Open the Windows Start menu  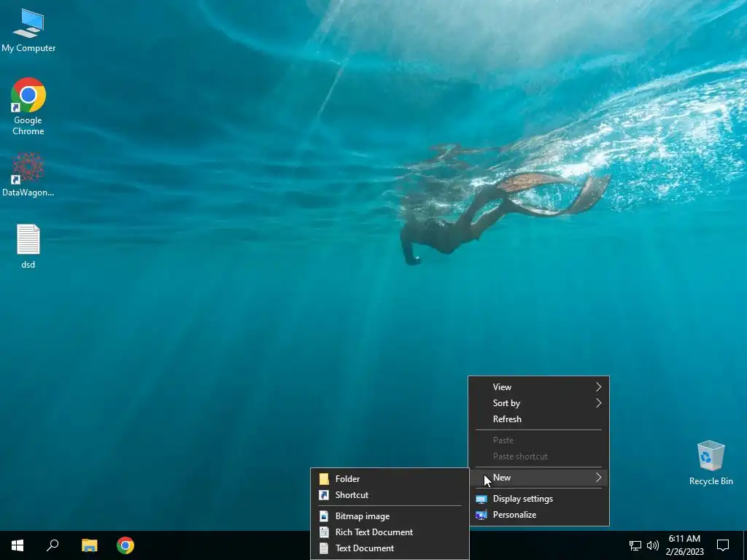click(18, 545)
